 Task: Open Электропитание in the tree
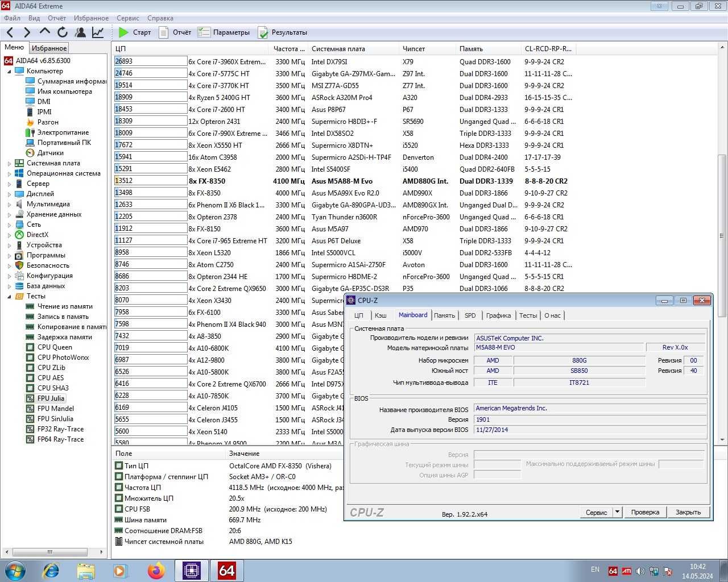(63, 132)
